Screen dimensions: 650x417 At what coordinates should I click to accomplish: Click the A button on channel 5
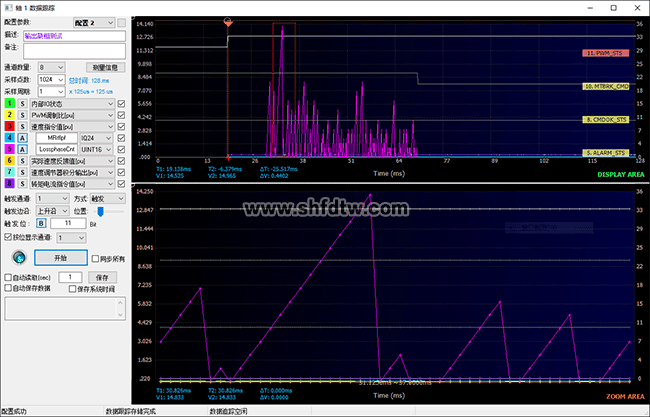21,148
